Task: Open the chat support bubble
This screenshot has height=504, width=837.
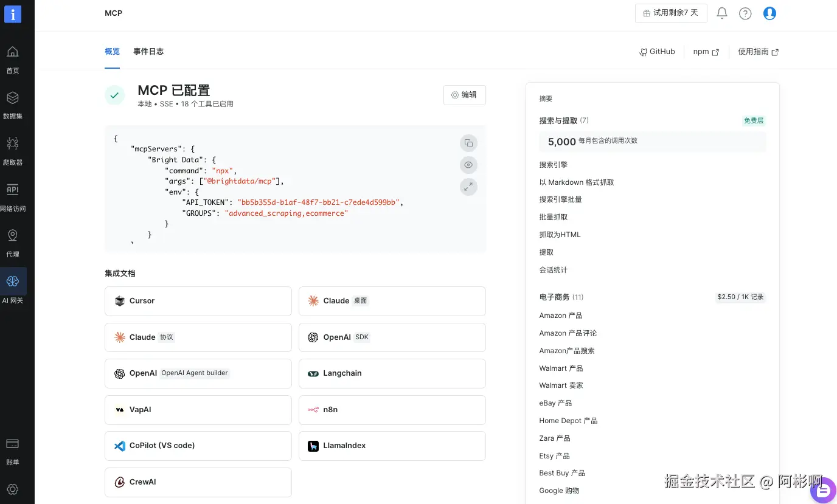Action: (x=824, y=491)
